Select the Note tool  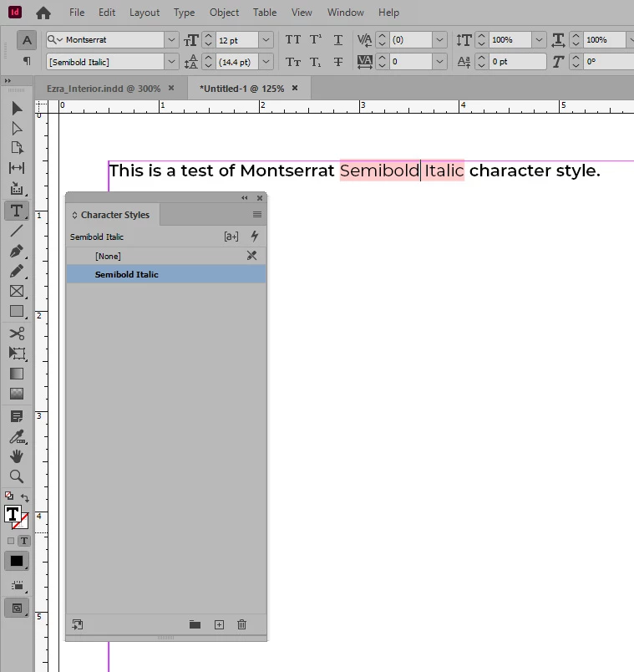(17, 416)
